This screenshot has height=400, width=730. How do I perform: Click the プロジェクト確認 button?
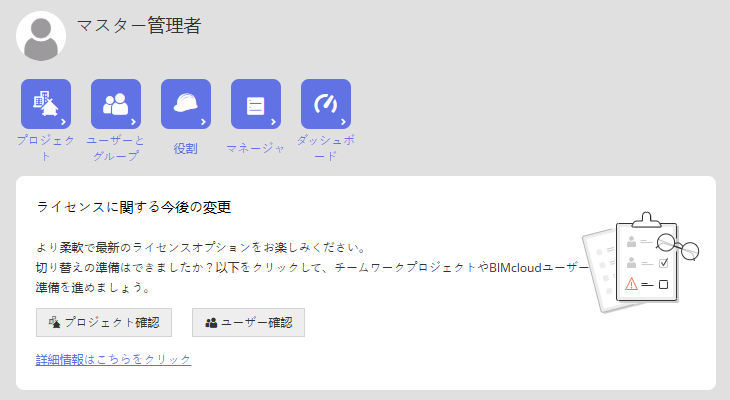104,322
